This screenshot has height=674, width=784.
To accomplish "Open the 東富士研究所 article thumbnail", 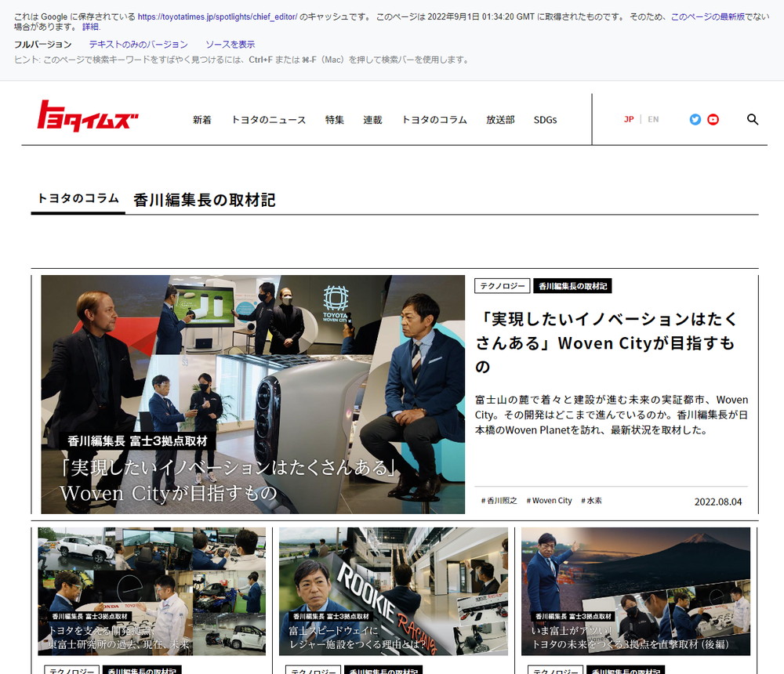I will [152, 592].
